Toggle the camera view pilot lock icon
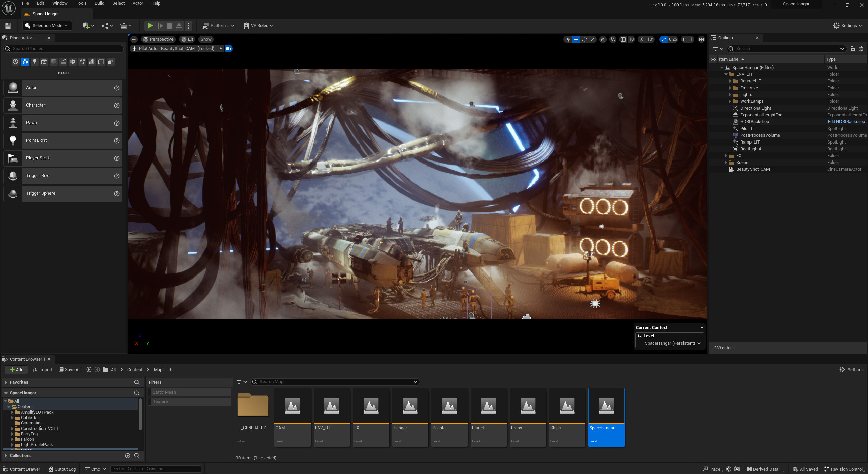Viewport: 868px width, 474px height. pos(229,49)
